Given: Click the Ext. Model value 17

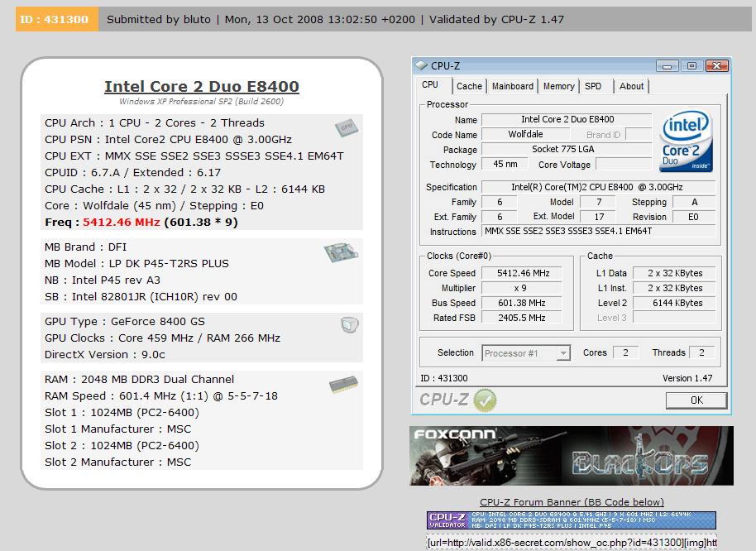Looking at the screenshot, I should pos(598,217).
